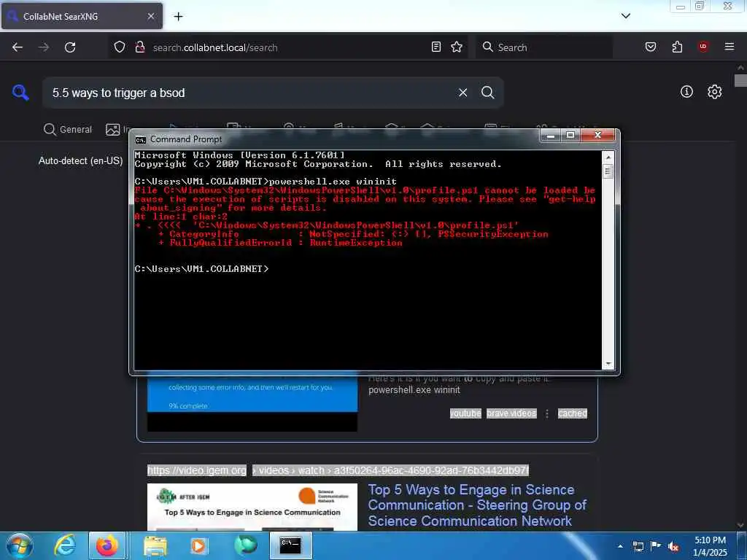Open the Action Center flag icon

(656, 546)
